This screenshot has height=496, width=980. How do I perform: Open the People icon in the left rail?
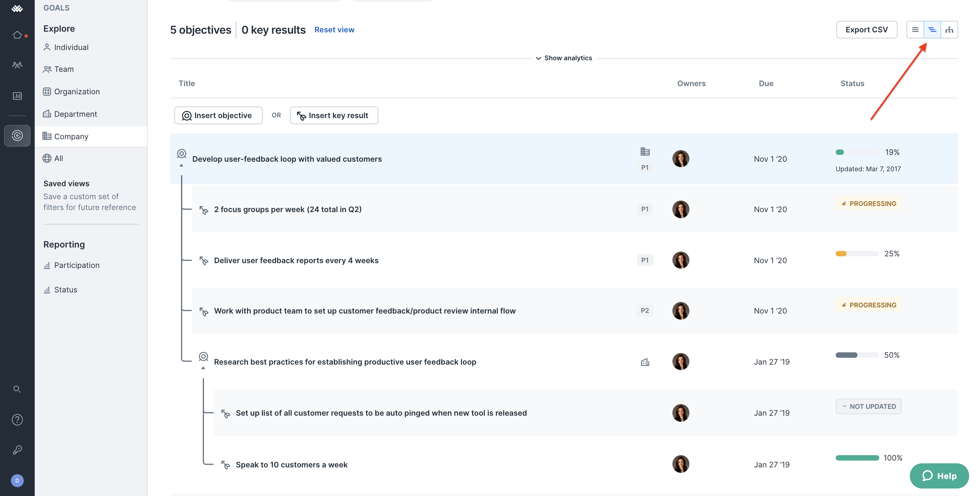point(17,65)
